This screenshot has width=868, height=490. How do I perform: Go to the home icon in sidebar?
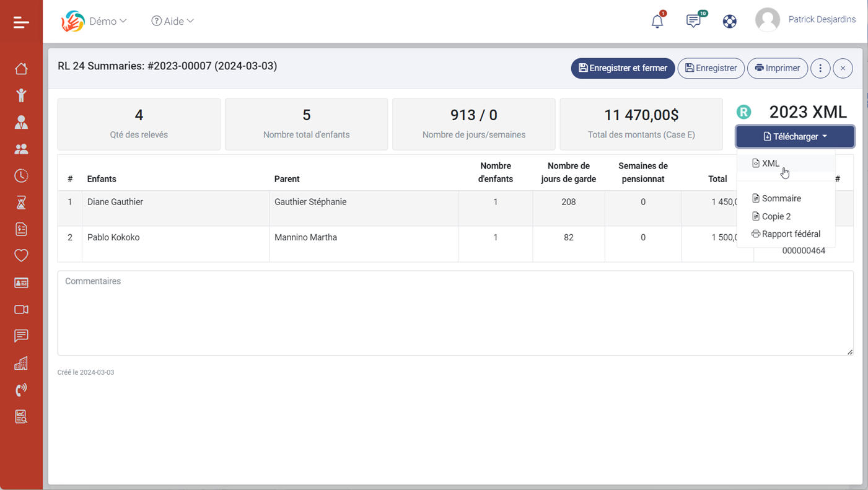21,69
